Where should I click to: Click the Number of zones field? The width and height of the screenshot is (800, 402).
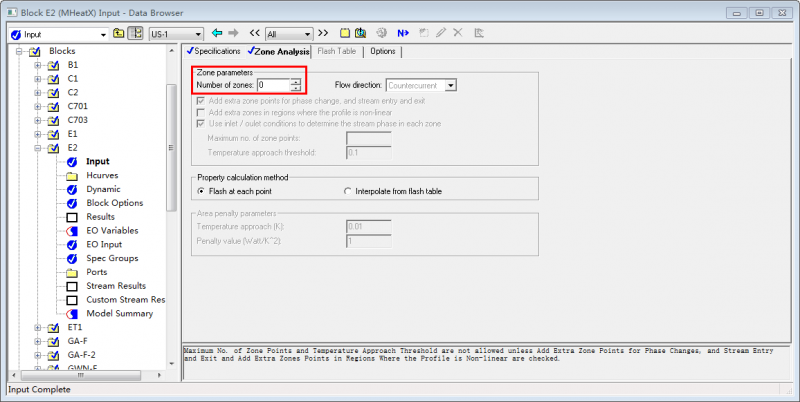click(273, 85)
